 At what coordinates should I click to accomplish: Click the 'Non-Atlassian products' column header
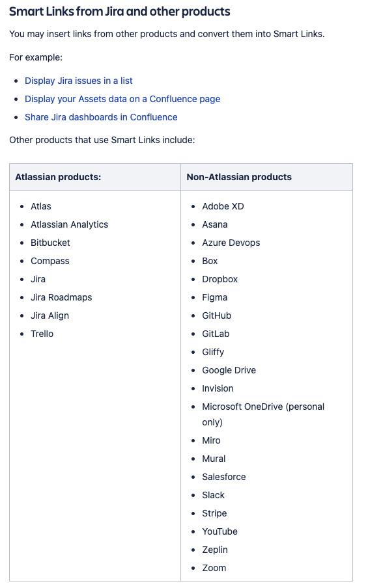[239, 177]
